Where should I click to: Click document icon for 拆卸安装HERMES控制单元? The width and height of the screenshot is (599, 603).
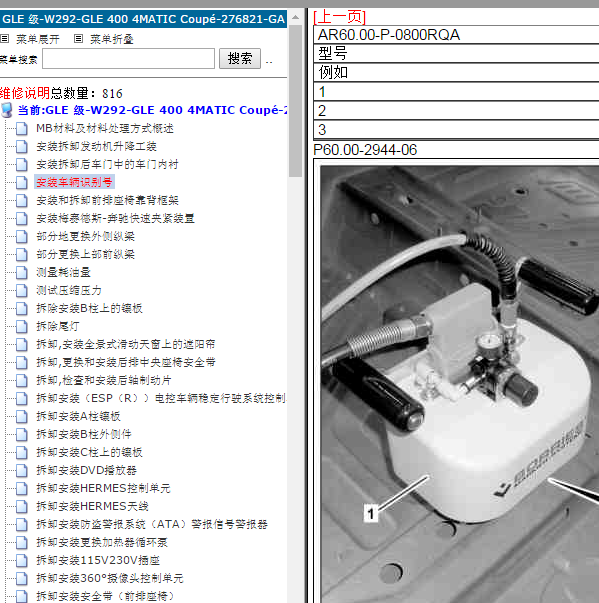[22, 488]
